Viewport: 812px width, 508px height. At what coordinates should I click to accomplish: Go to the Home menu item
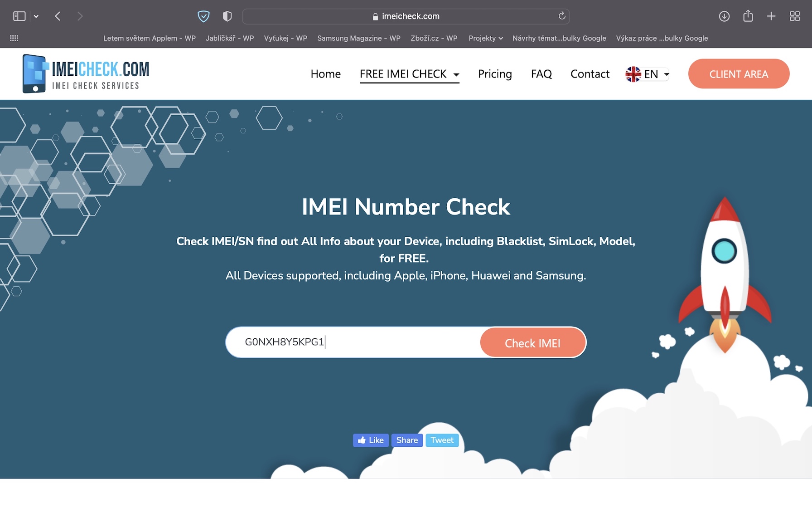pyautogui.click(x=326, y=74)
